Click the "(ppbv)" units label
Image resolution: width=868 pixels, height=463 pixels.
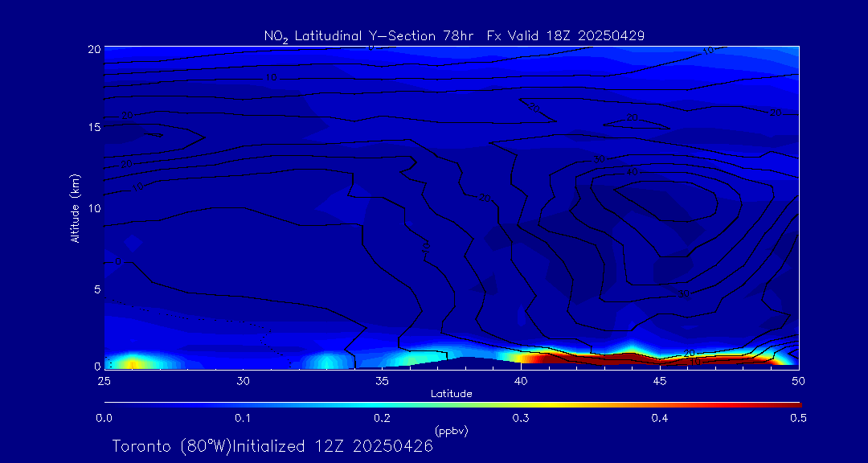(452, 432)
